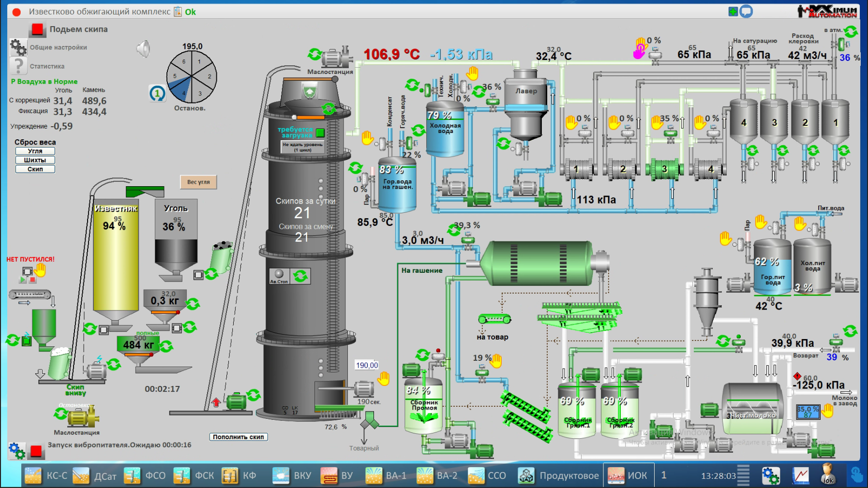Open the Общие настройки gear icon
Screen dimensions: 868x488
click(18, 47)
